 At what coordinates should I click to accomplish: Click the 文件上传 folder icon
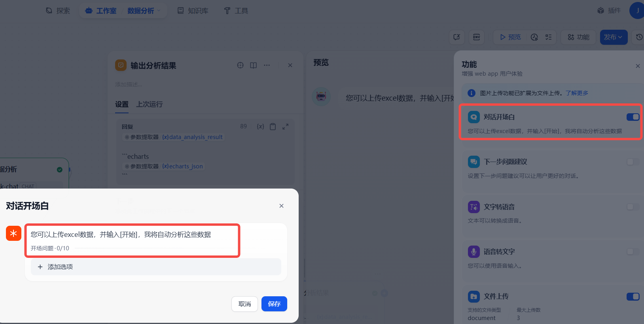pos(474,296)
